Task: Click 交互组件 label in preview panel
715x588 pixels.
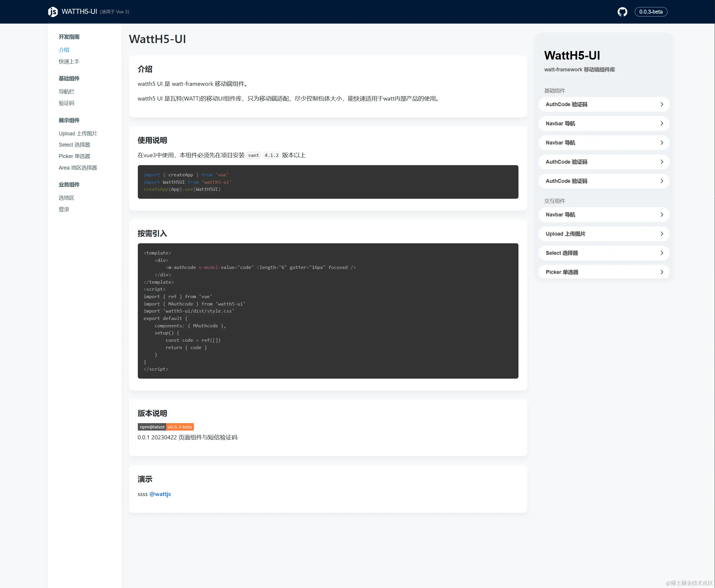Action: [555, 201]
